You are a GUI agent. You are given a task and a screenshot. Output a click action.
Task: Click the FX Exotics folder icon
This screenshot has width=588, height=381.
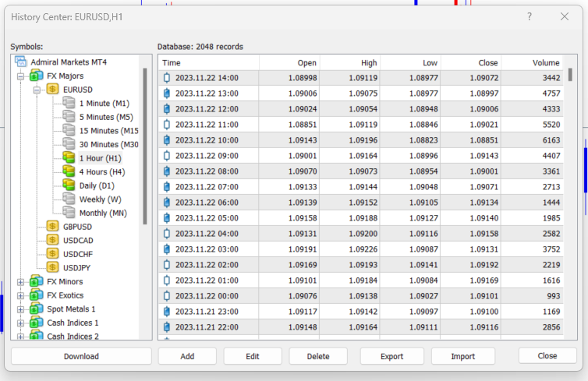pos(37,295)
